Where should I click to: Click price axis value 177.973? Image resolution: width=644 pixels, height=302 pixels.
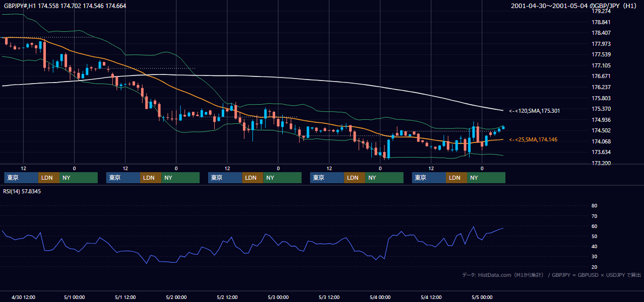click(601, 44)
